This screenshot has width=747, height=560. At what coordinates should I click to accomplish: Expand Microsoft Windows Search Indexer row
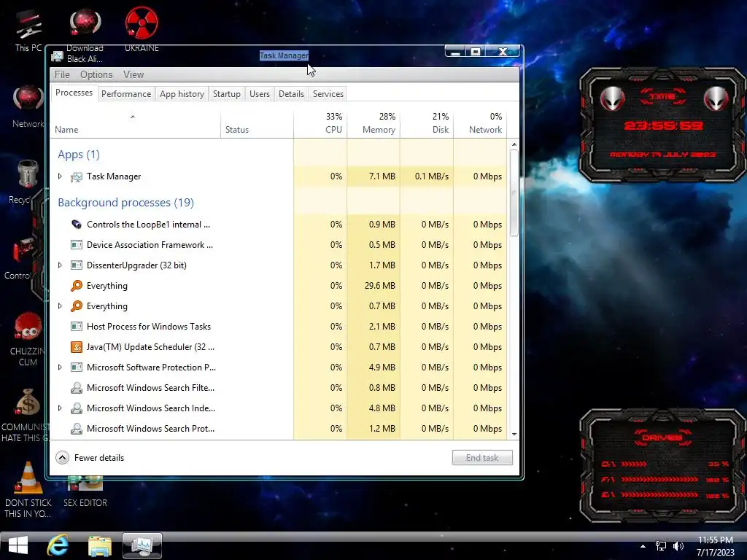(x=60, y=408)
